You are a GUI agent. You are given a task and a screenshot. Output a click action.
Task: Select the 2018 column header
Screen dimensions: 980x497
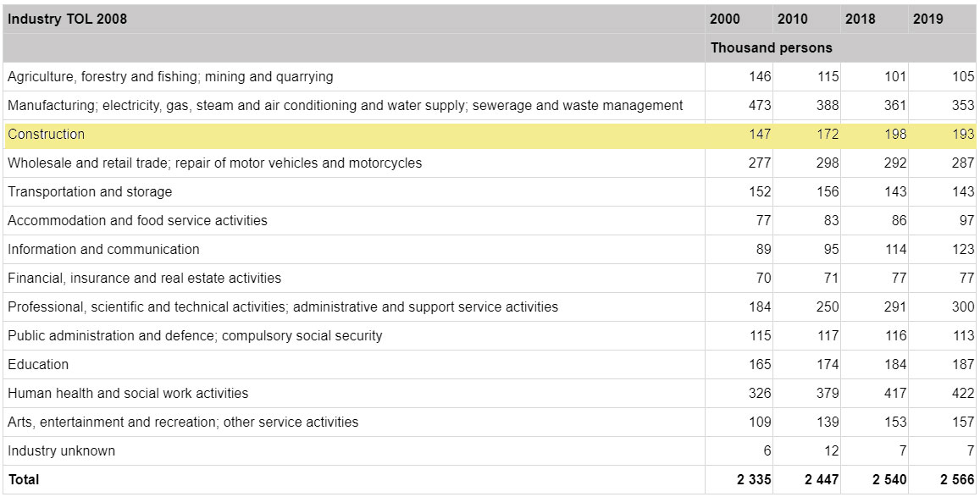(859, 18)
